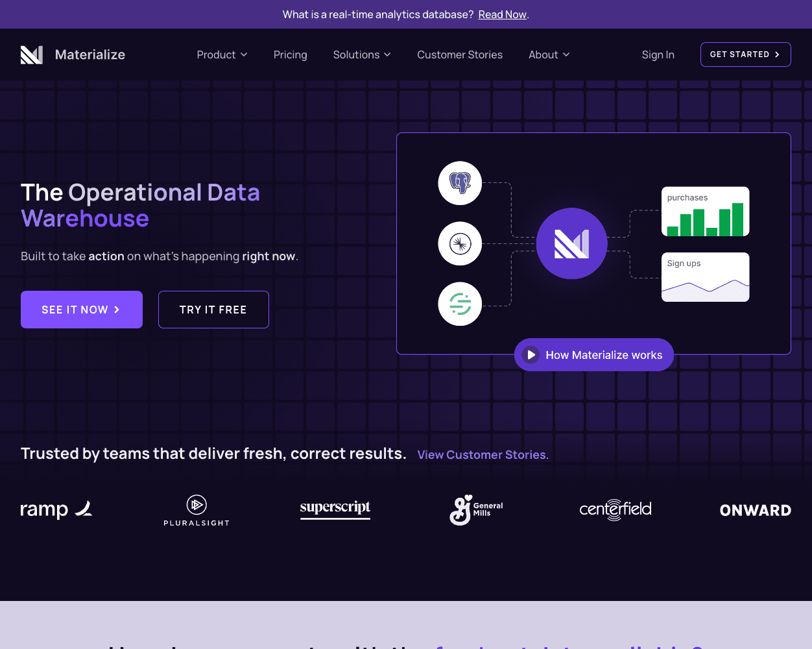Click the View Customer Stories link

[483, 455]
